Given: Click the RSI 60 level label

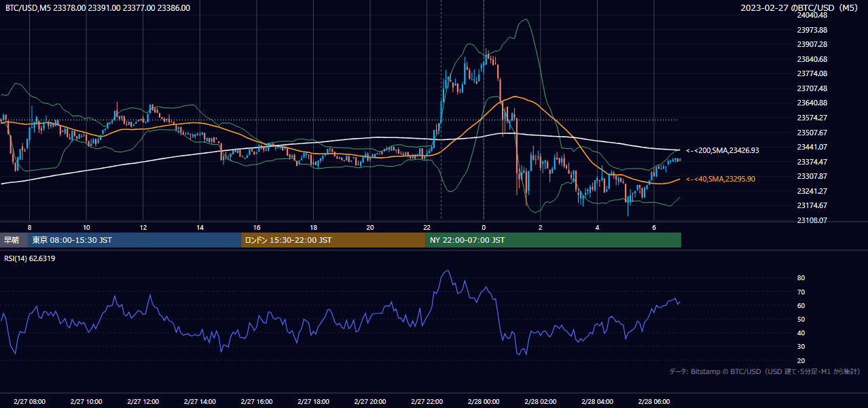Looking at the screenshot, I should coord(801,305).
